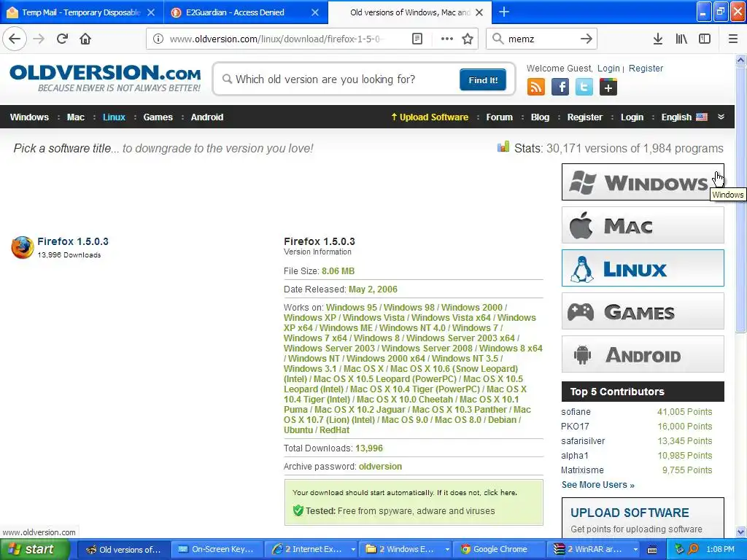Open the Android nav menu item
The width and height of the screenshot is (747, 560).
pos(207,117)
